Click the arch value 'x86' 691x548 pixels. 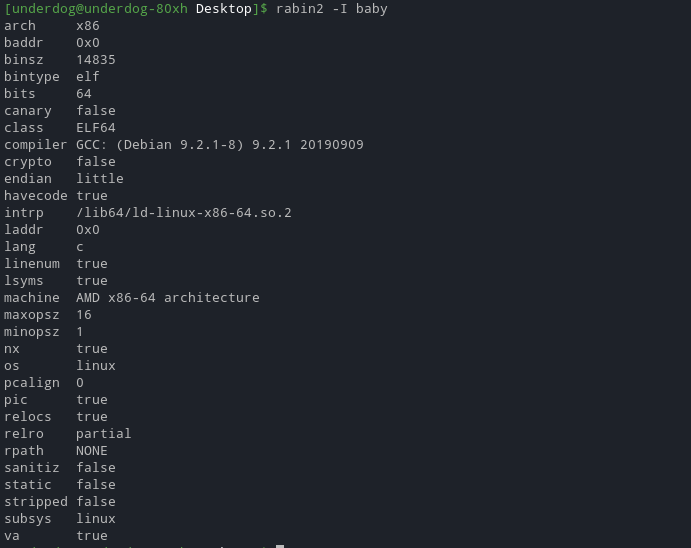tap(88, 26)
